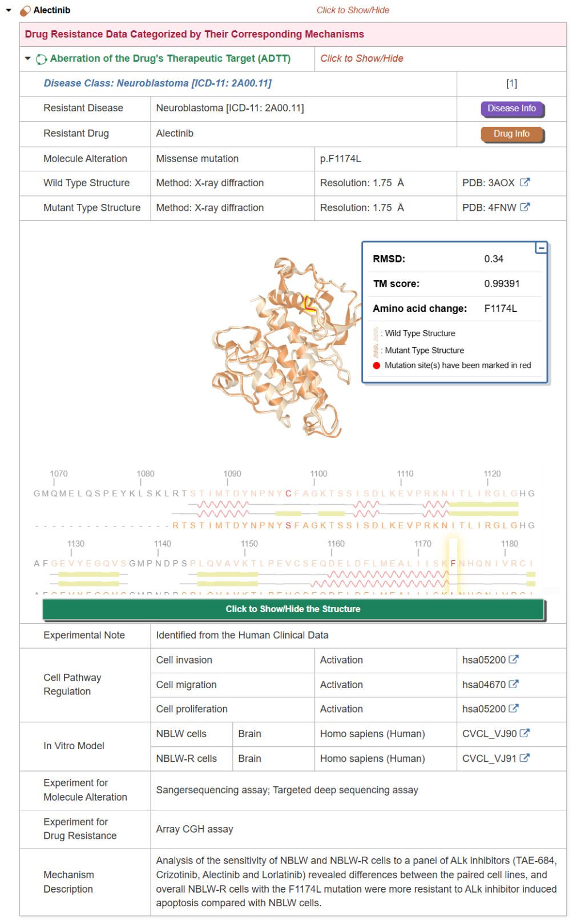
Task: Click the Show/Hide text beside ADTT header
Action: [361, 58]
